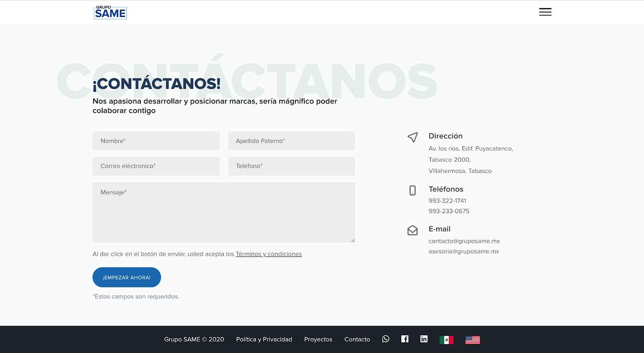
Task: Focus the Teléfono input field
Action: tap(291, 166)
